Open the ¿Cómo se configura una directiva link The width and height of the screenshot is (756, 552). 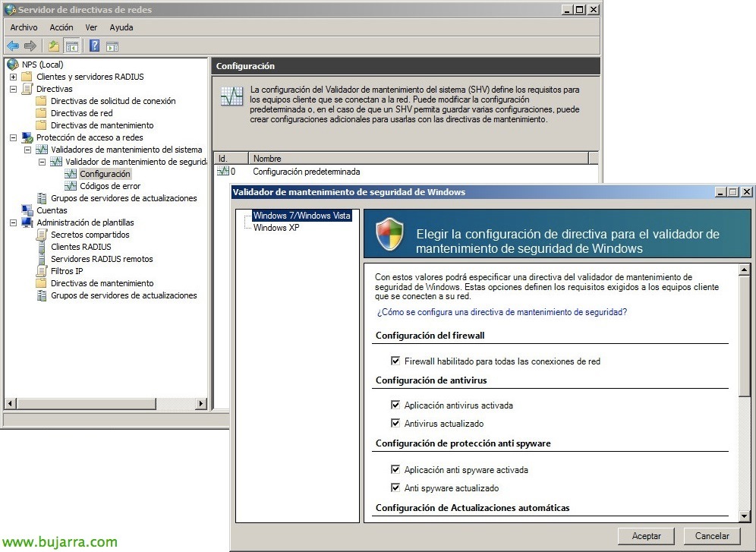[x=502, y=312]
